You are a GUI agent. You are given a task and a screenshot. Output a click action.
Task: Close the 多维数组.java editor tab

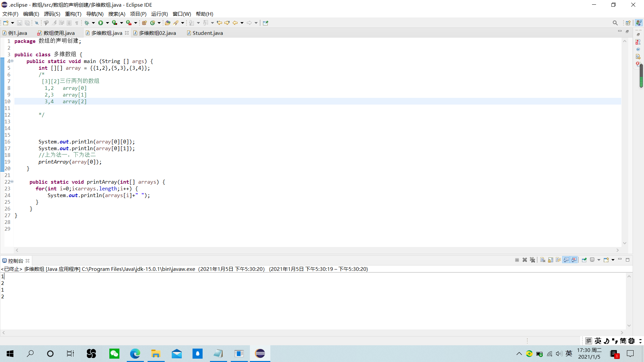[127, 33]
